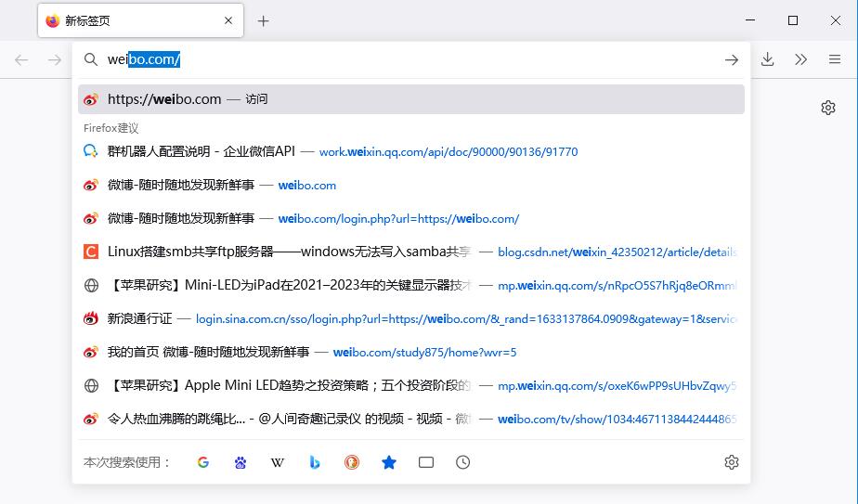
Task: Click the CSDN orange C favicon
Action: 91,252
